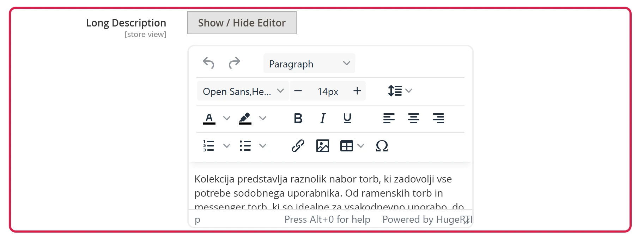
Task: Insert a special character (Omega)
Action: 382,146
